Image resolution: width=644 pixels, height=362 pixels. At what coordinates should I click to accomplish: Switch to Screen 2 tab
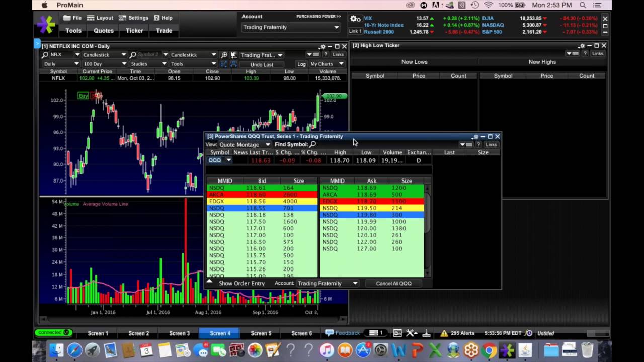pos(138,333)
